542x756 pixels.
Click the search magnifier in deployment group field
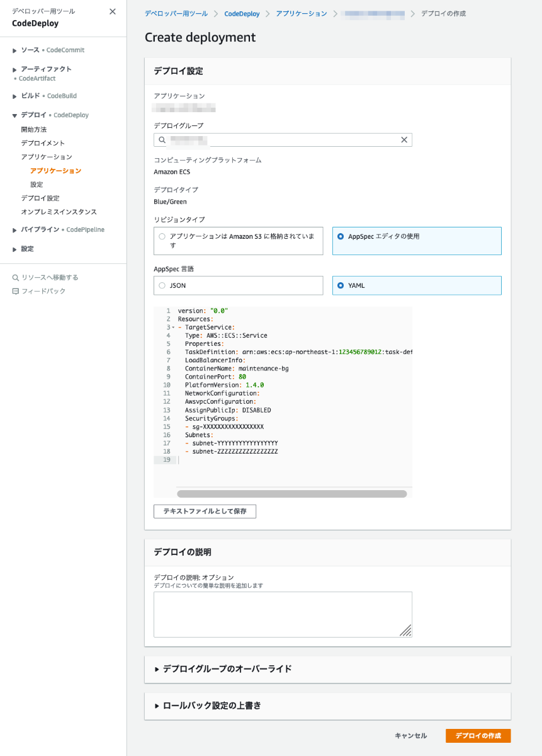(162, 140)
